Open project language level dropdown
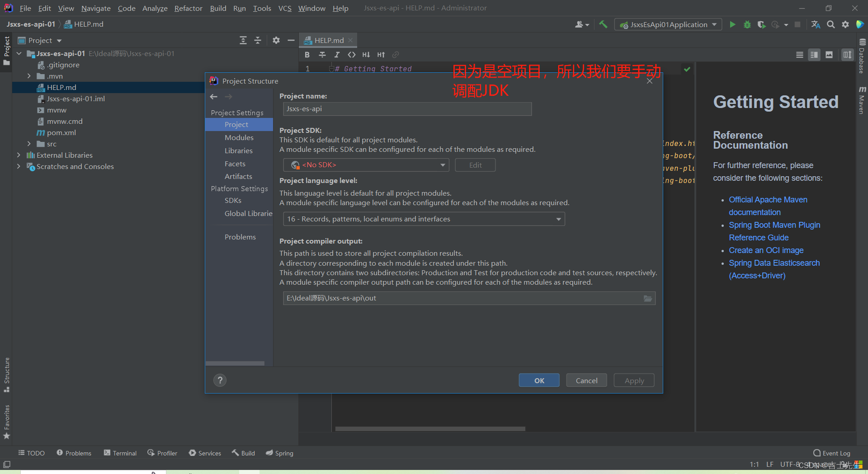Viewport: 868px width, 474px height. (424, 219)
